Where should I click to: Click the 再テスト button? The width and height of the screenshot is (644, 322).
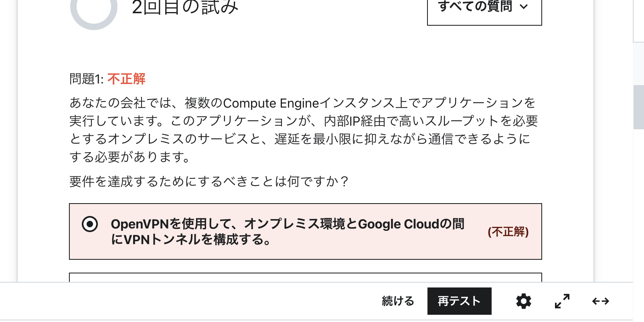(x=459, y=301)
